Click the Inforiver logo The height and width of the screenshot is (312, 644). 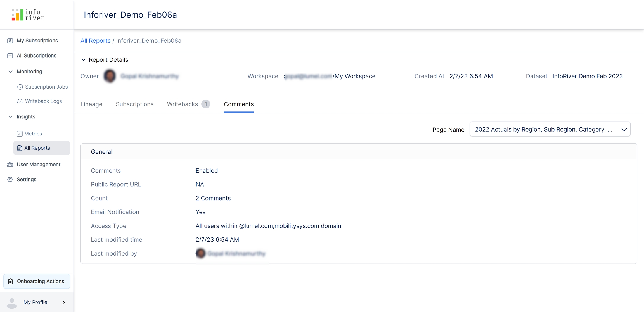28,15
